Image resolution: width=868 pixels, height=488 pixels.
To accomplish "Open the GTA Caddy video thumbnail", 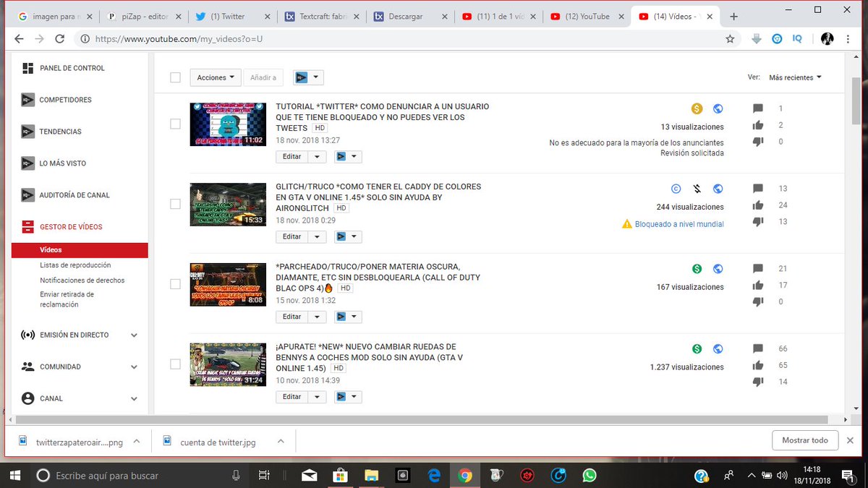I will point(227,205).
